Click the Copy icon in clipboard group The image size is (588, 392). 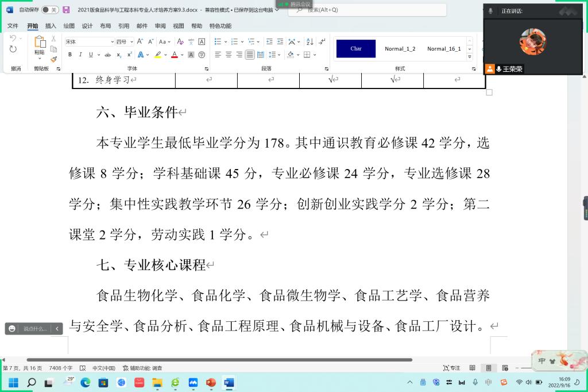click(x=53, y=49)
